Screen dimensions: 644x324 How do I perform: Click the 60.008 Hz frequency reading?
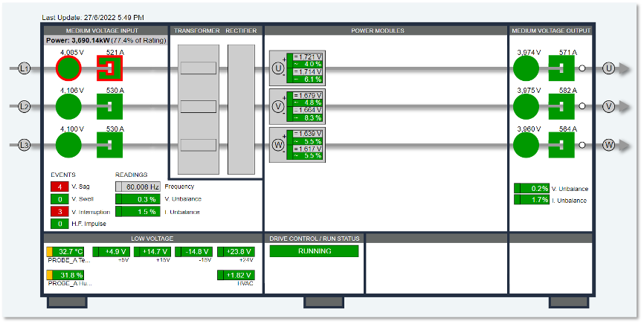137,187
